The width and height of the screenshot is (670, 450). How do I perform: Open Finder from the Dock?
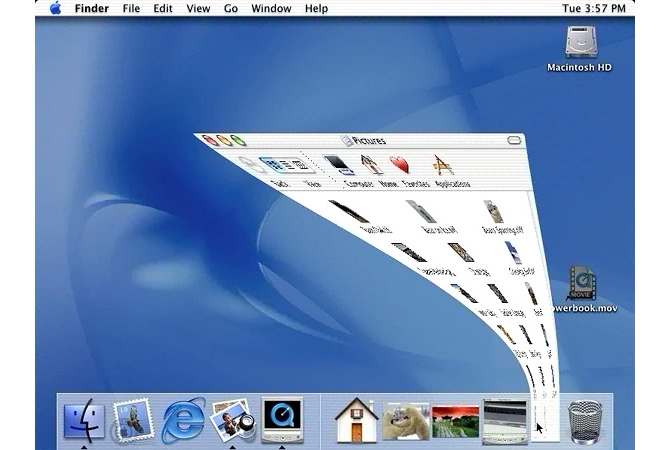(83, 418)
